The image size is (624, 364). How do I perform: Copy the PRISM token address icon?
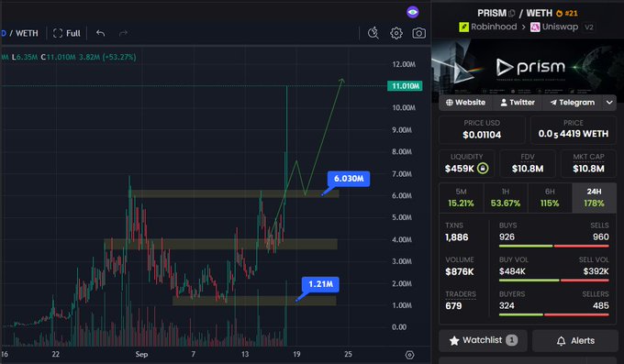[x=512, y=14]
